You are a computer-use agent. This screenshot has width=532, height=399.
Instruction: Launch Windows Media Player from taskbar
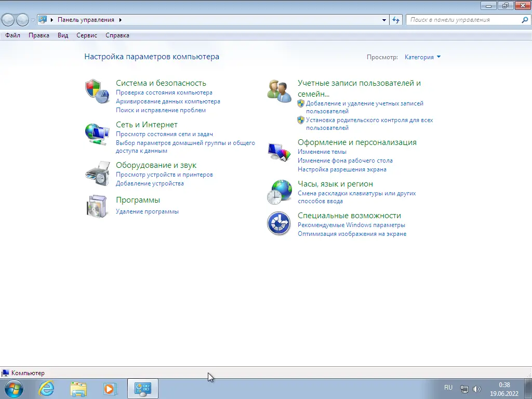(110, 389)
